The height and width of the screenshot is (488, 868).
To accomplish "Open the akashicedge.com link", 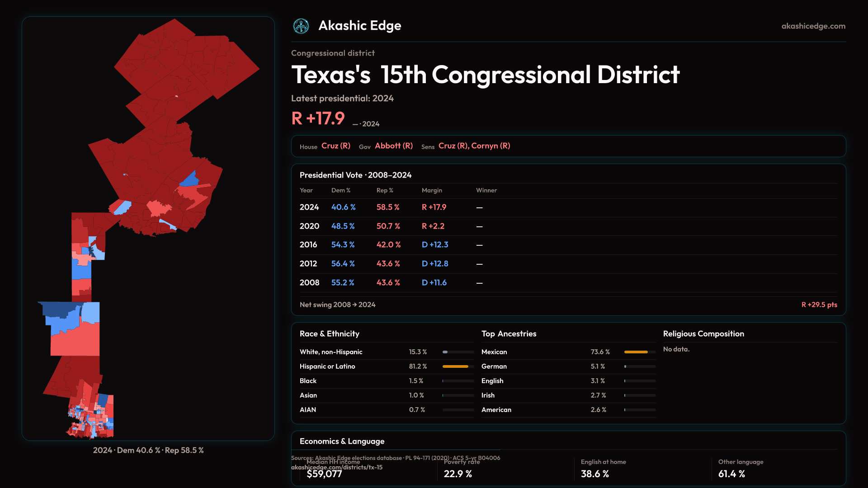I will [813, 26].
